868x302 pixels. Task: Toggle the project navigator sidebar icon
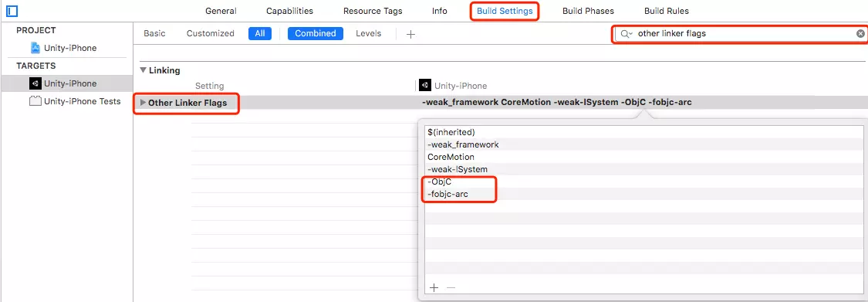[12, 11]
